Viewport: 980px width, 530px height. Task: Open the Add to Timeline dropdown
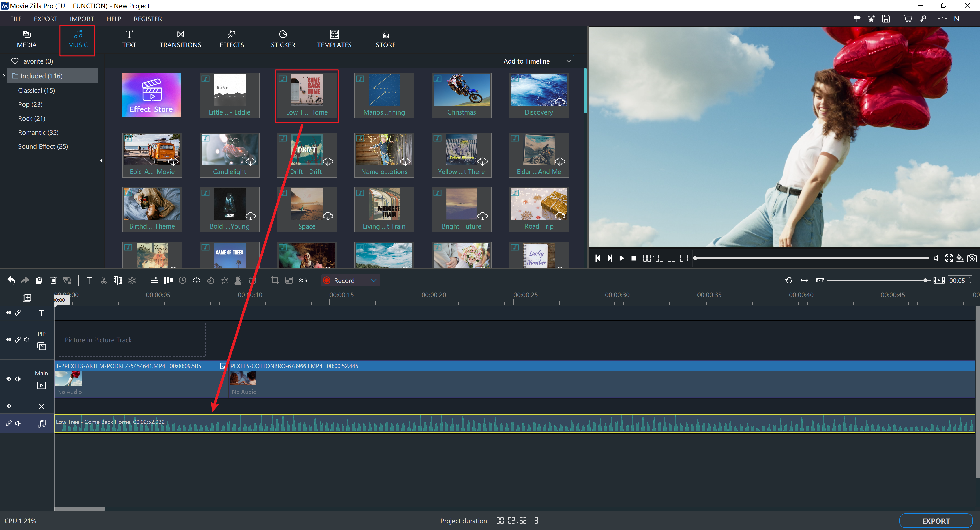point(537,61)
